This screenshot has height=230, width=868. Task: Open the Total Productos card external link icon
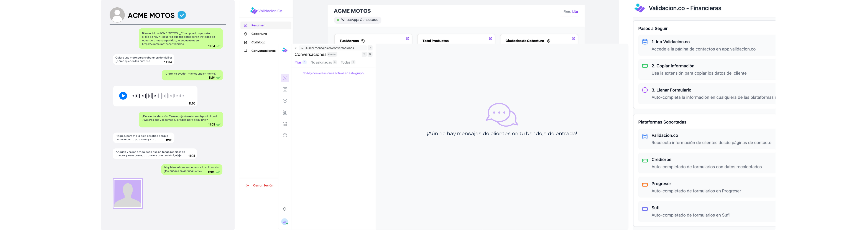pyautogui.click(x=490, y=39)
